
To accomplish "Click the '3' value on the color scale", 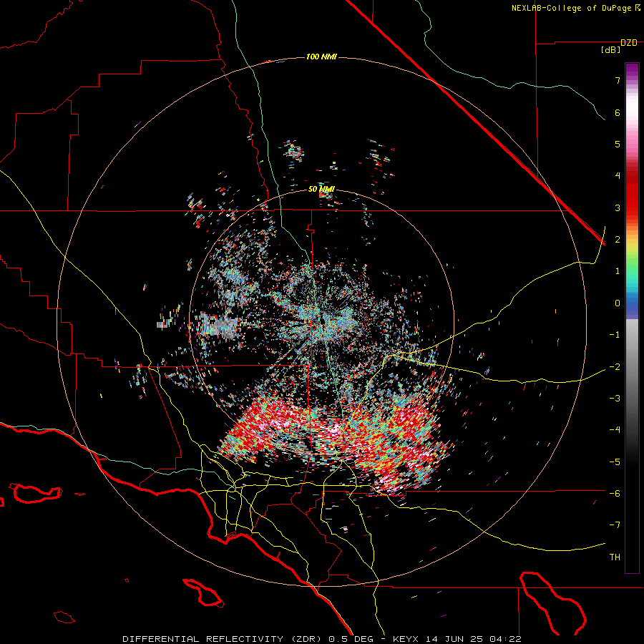I will click(618, 208).
